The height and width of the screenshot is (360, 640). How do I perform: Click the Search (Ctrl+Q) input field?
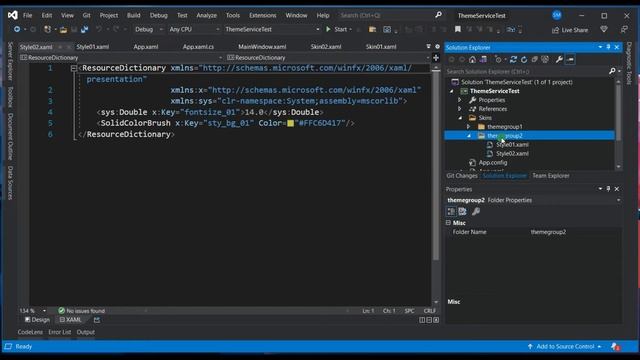point(386,16)
